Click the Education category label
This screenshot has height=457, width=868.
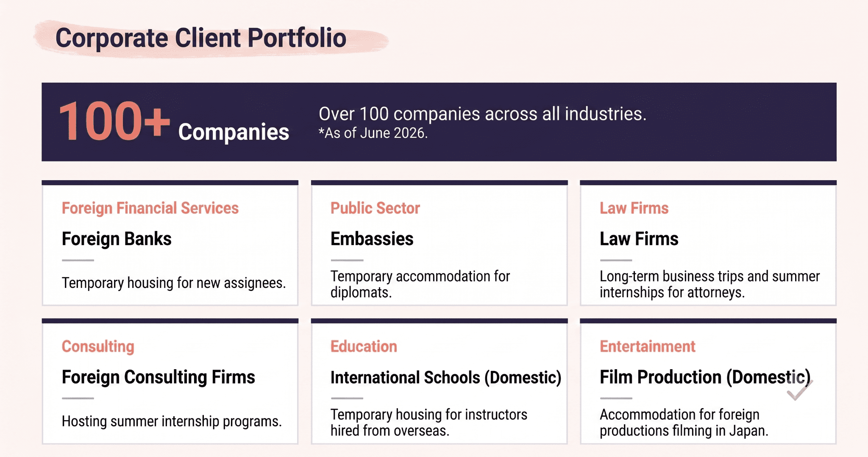click(x=364, y=346)
